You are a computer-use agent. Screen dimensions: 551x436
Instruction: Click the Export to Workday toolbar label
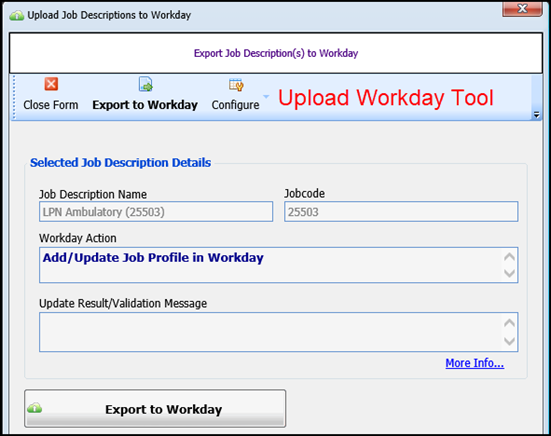(x=145, y=105)
